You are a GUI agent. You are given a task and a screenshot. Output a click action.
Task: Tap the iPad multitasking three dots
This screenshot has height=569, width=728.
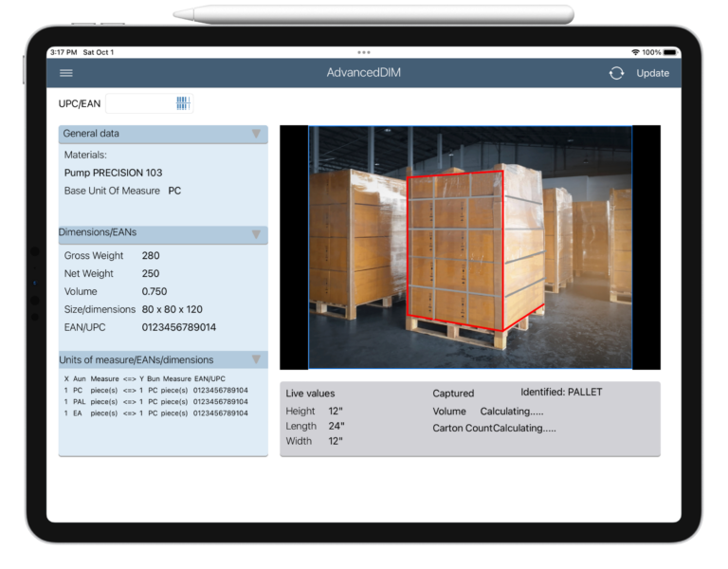pyautogui.click(x=364, y=52)
